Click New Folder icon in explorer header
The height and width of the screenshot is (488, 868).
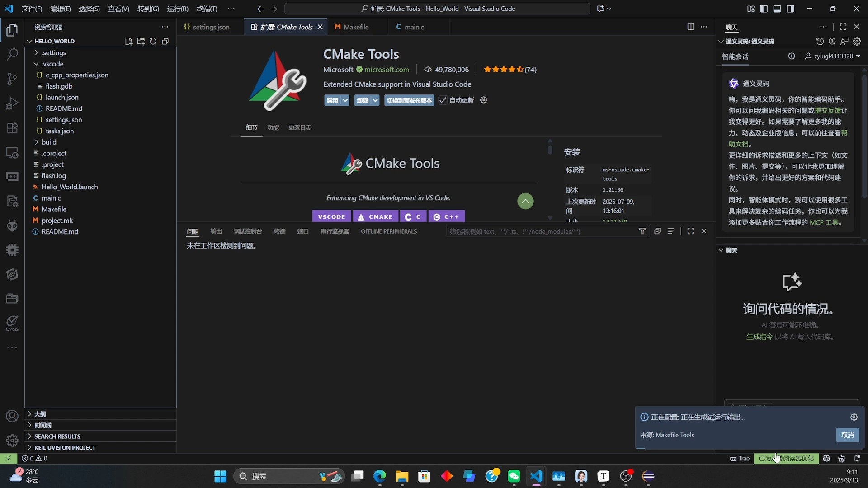pyautogui.click(x=141, y=41)
